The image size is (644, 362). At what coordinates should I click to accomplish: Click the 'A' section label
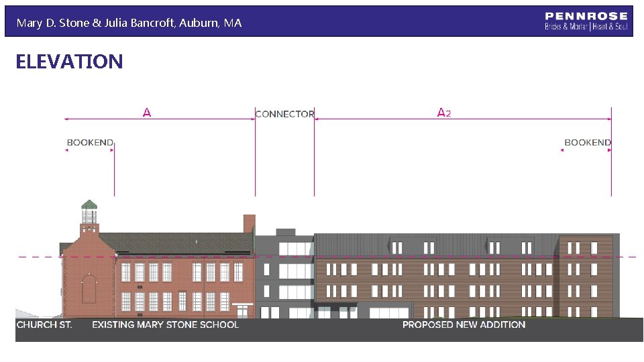click(147, 113)
